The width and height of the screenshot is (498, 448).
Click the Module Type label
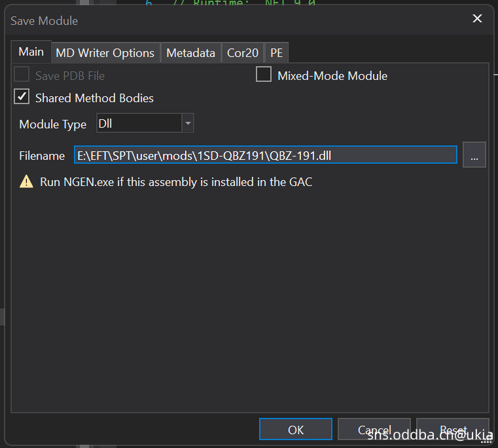point(52,124)
